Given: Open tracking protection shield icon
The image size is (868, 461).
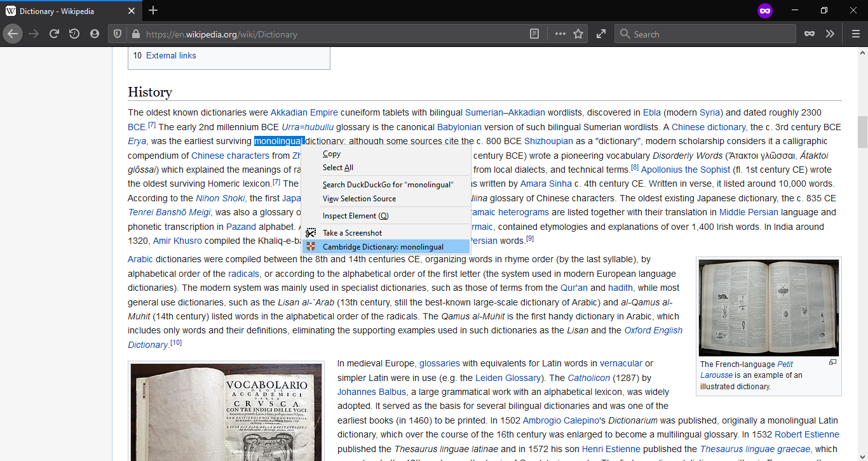Looking at the screenshot, I should point(118,34).
